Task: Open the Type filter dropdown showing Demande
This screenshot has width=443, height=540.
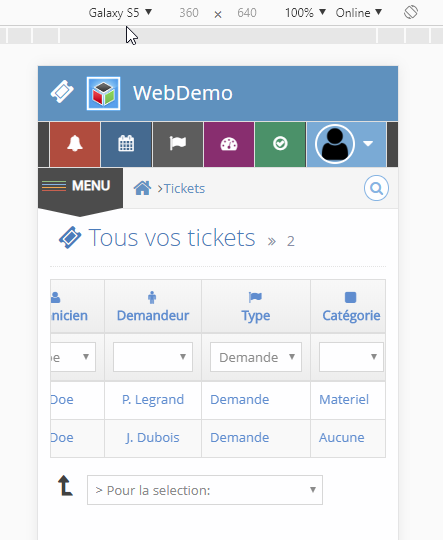Action: [256, 357]
